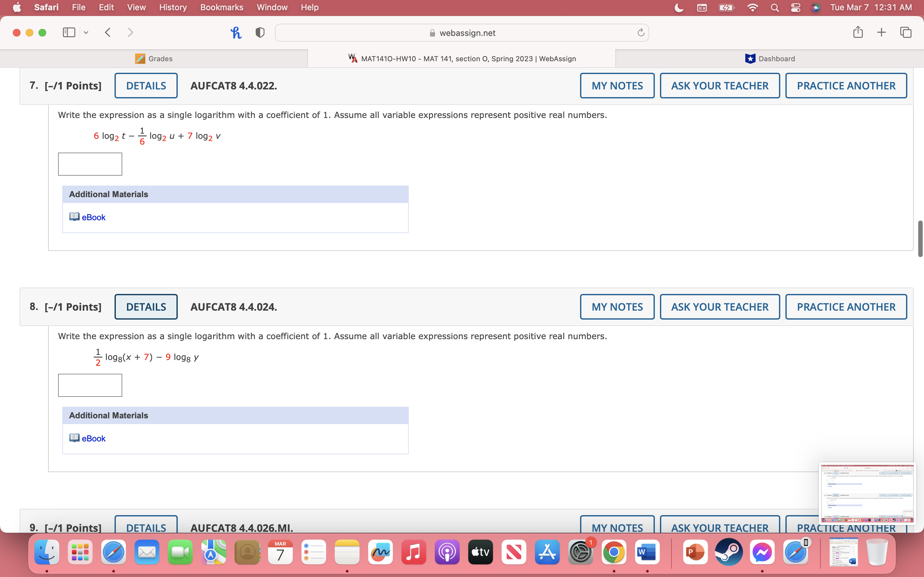Open eBook link under question 7

(x=93, y=217)
